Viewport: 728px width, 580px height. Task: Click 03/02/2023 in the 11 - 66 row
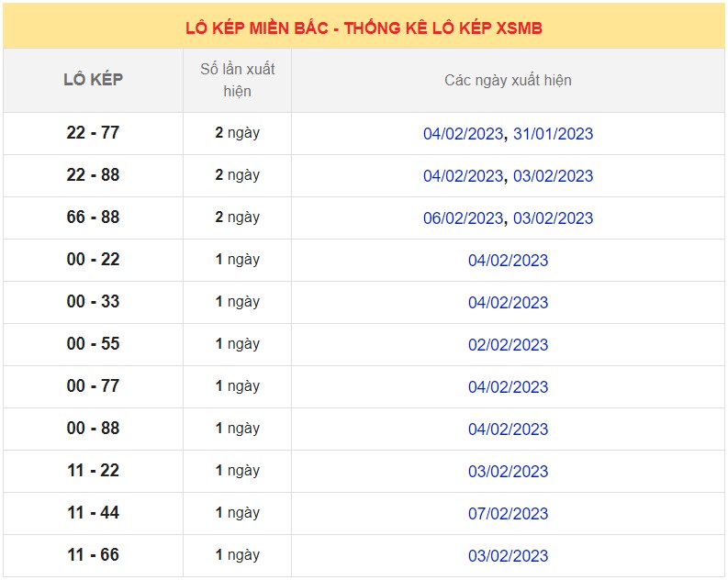click(508, 556)
